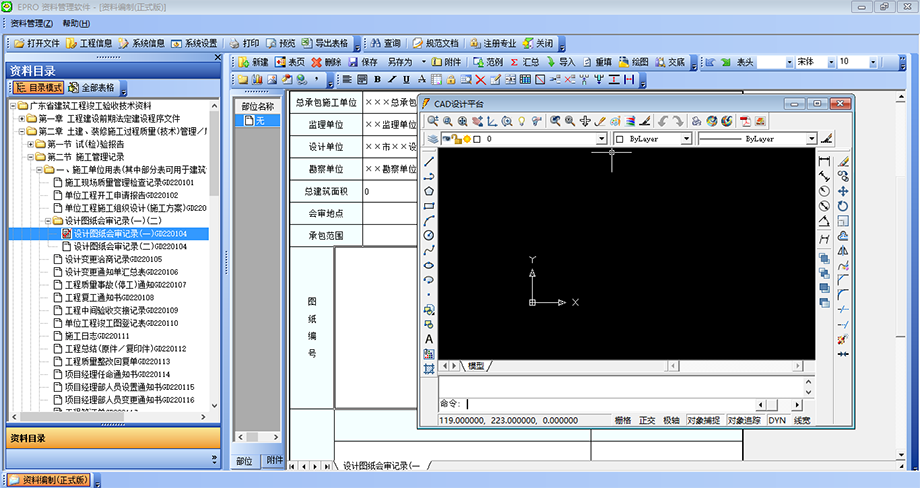920x488 pixels.
Task: Toggle DYN dynamic input in CAD
Action: click(x=777, y=421)
